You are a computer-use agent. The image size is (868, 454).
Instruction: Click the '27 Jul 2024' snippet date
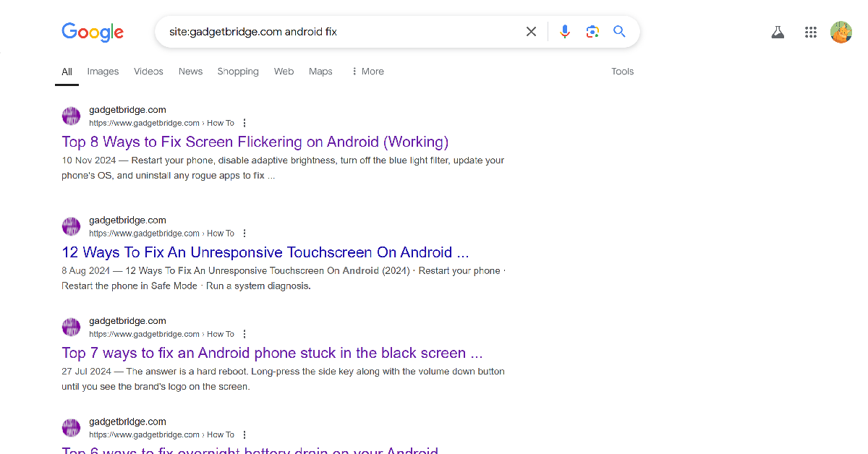click(x=86, y=372)
